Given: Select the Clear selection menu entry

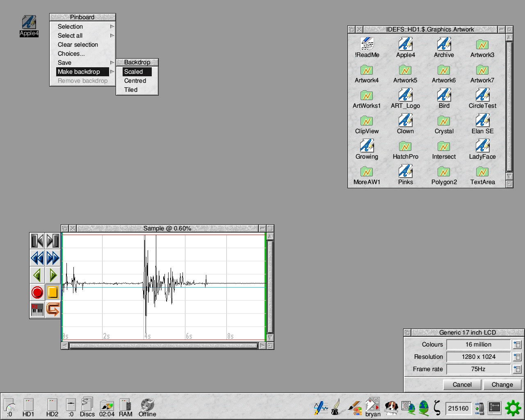Looking at the screenshot, I should pos(78,45).
